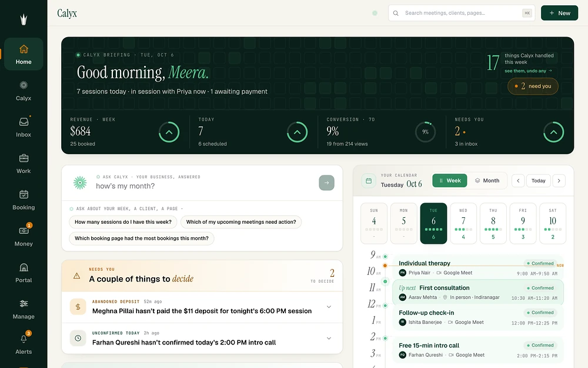Click the Ask Calyx starburst icon

coord(80,183)
